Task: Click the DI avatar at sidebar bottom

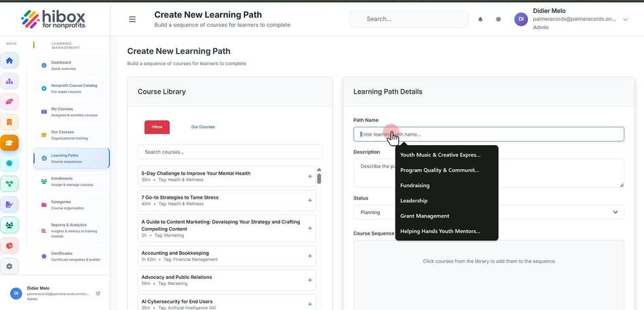Action: (x=16, y=293)
